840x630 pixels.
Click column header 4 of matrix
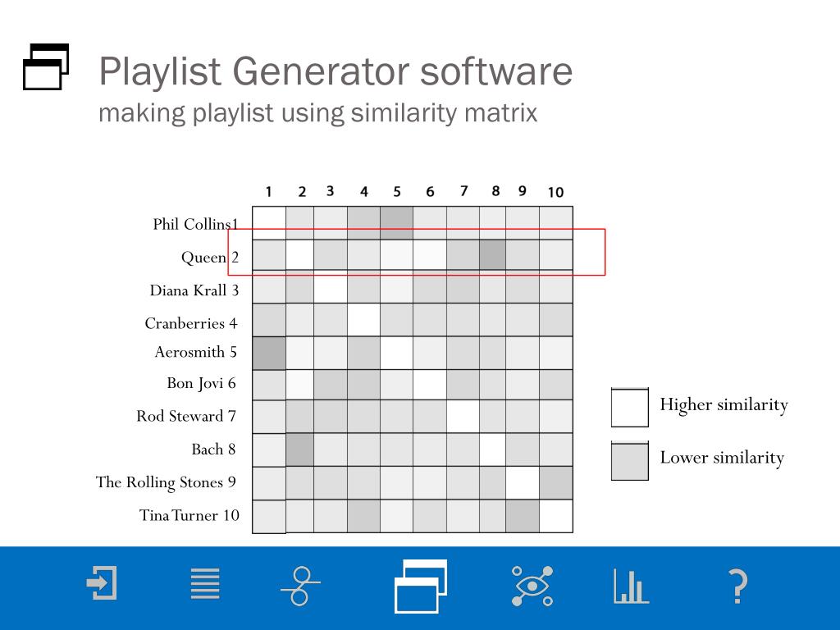[363, 192]
